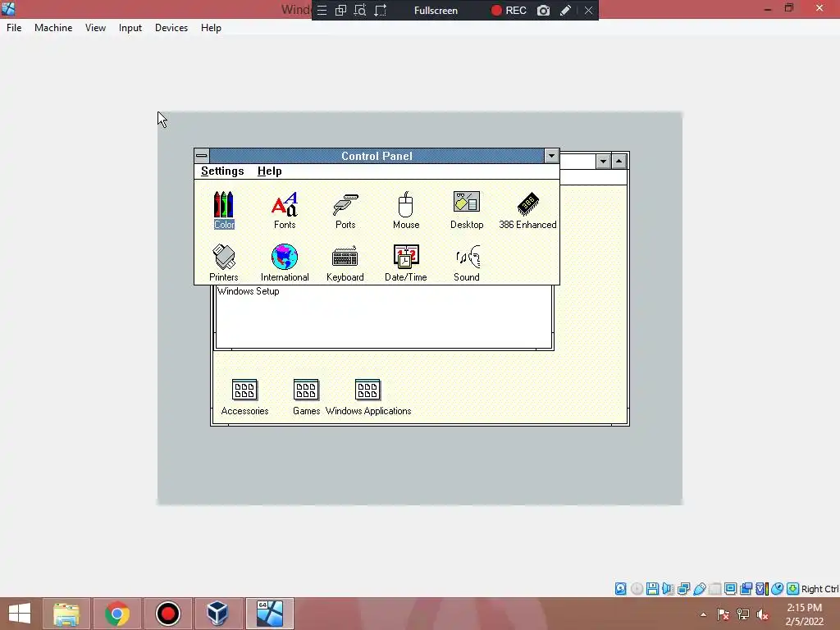The height and width of the screenshot is (630, 840).
Task: Take a screenshot with the camera icon
Action: (543, 10)
